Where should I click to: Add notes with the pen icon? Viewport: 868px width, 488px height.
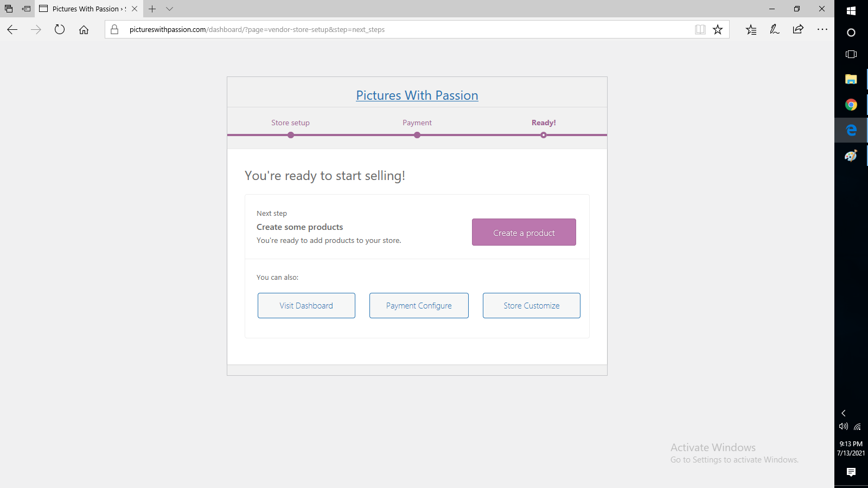775,29
